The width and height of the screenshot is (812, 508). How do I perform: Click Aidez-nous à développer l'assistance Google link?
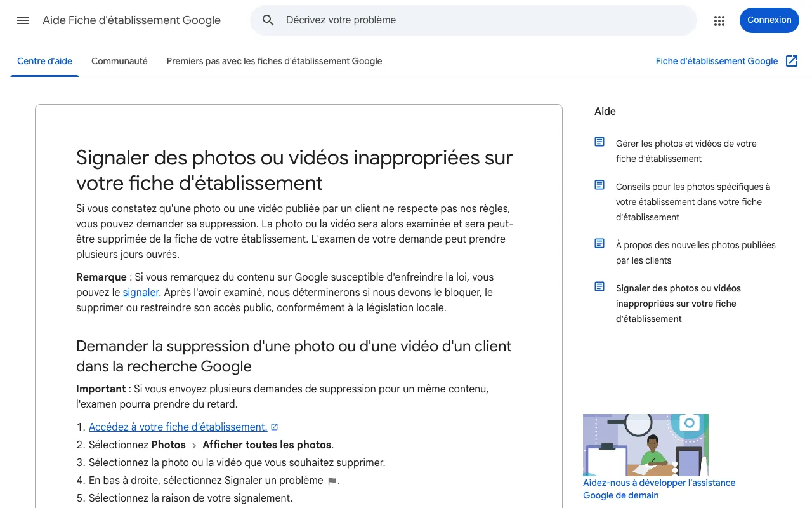(x=659, y=489)
